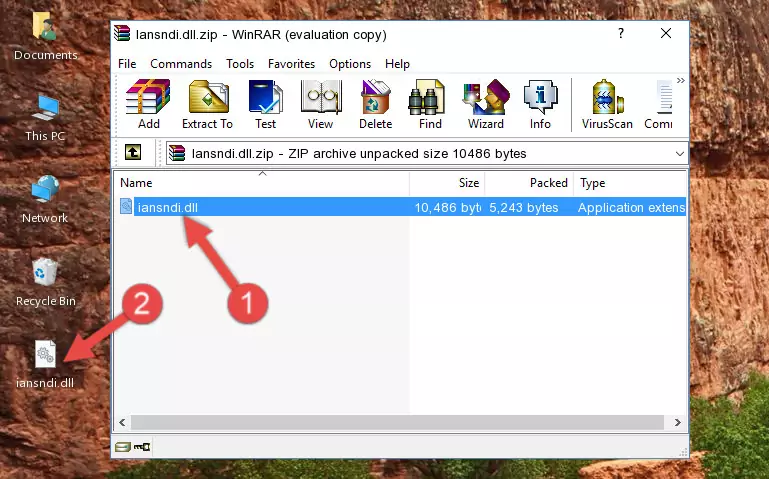Image resolution: width=769 pixels, height=479 pixels.
Task: Show archive Info icon
Action: click(540, 104)
